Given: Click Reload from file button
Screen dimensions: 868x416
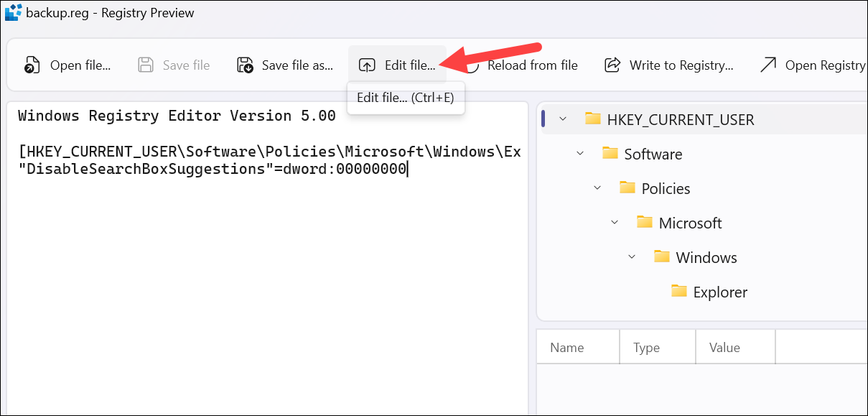Looking at the screenshot, I should tap(524, 65).
